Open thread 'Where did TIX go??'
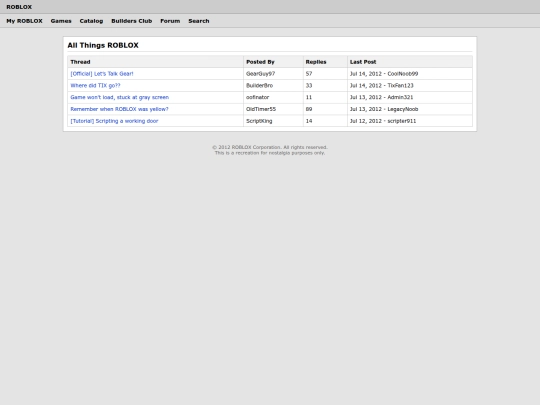The height and width of the screenshot is (405, 540). coord(95,85)
